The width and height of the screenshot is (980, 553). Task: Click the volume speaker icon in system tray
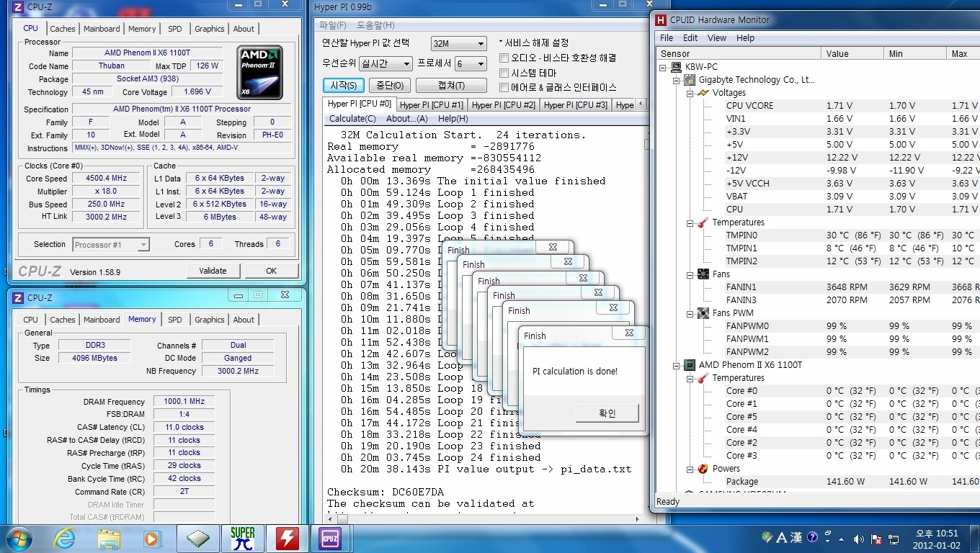tap(858, 539)
